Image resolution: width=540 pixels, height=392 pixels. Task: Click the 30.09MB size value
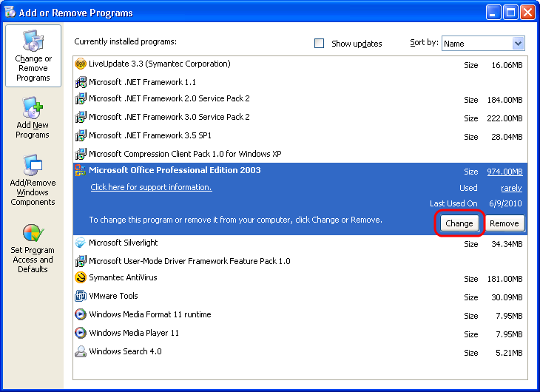(x=507, y=297)
